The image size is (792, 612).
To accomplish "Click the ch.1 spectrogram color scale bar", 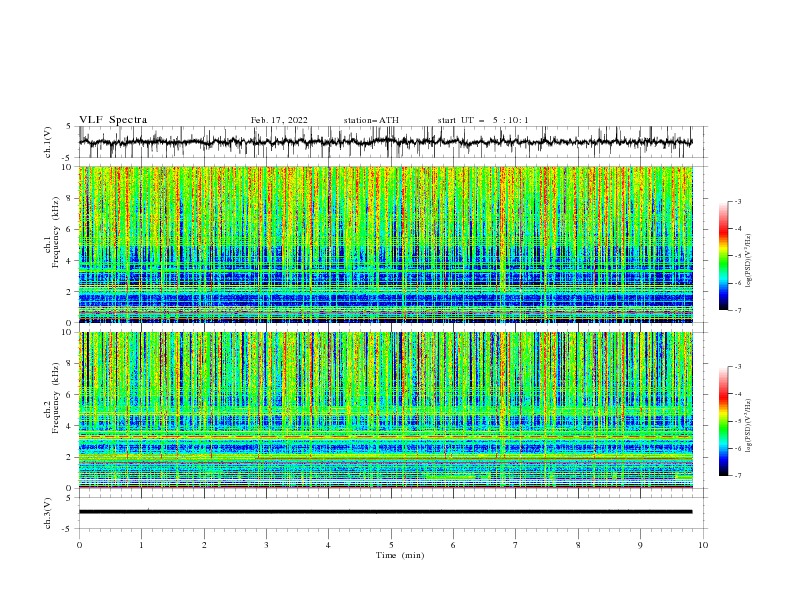I will (723, 256).
